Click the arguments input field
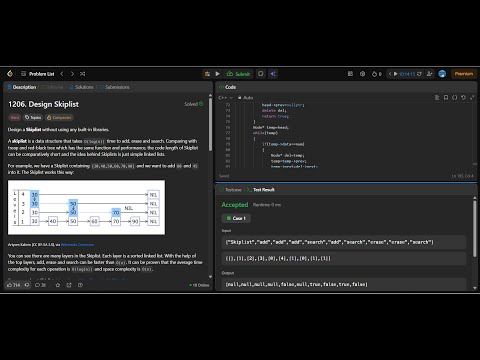Screen dimensions: 480x360 coord(344,258)
